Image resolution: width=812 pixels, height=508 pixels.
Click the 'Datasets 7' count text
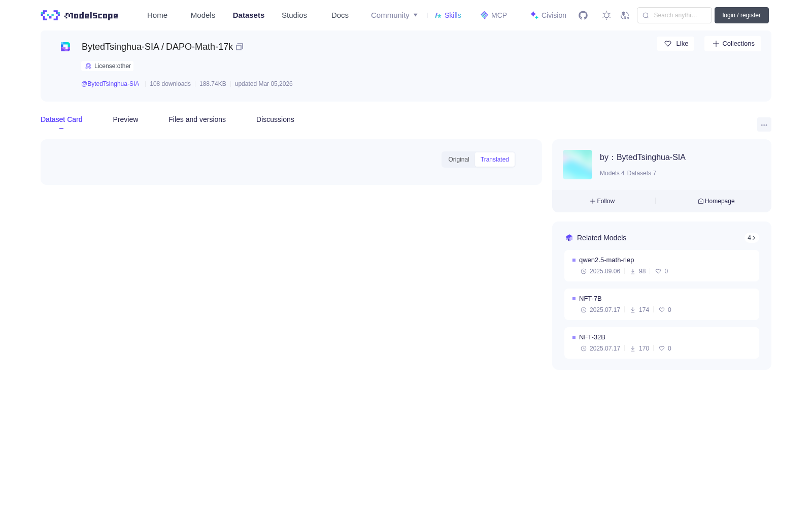641,173
